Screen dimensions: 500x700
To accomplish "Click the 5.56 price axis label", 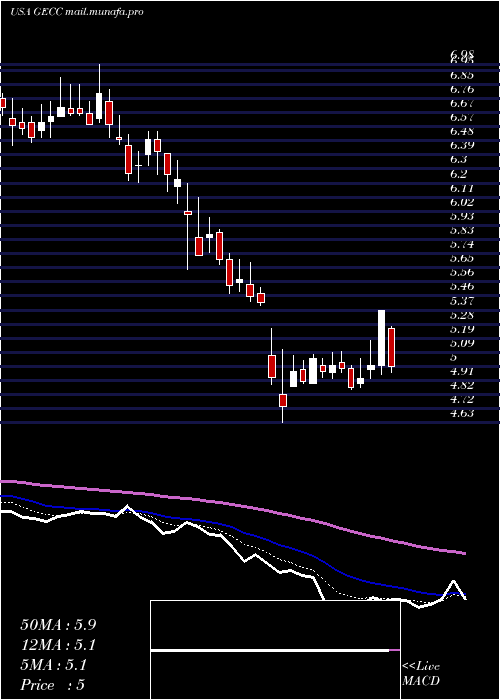I will point(462,272).
